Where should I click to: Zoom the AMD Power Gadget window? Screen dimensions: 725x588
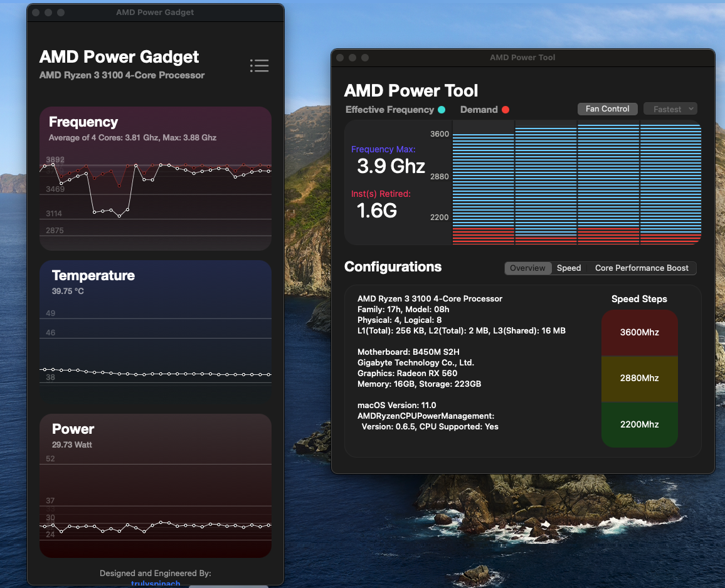pos(61,13)
